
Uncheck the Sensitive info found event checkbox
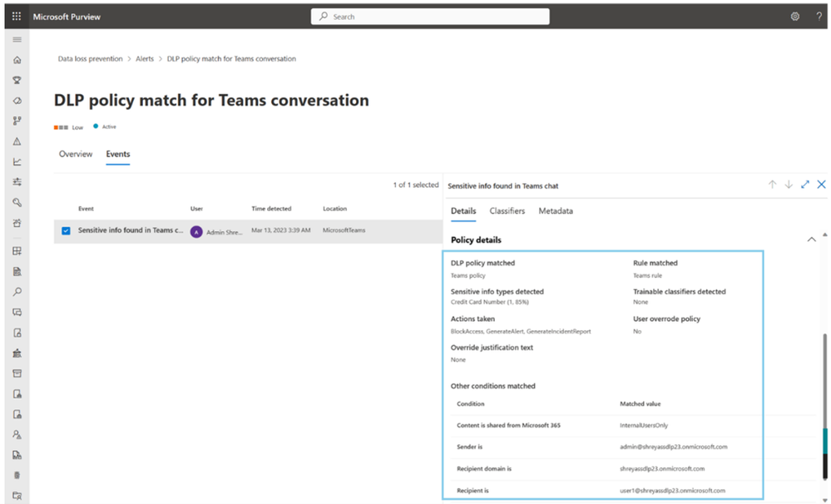[66, 230]
